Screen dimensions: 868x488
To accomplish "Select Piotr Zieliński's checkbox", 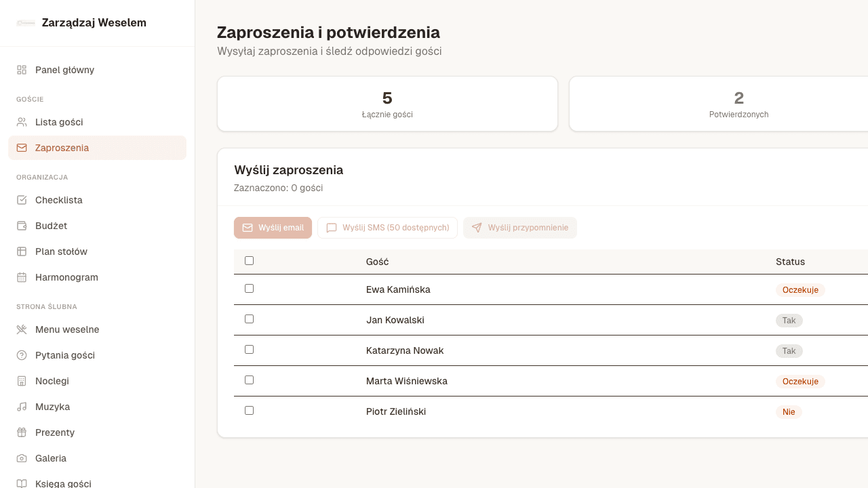I will coord(249,410).
